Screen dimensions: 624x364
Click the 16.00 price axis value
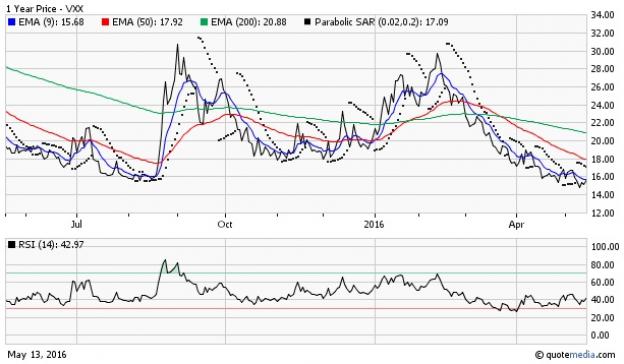coord(602,177)
